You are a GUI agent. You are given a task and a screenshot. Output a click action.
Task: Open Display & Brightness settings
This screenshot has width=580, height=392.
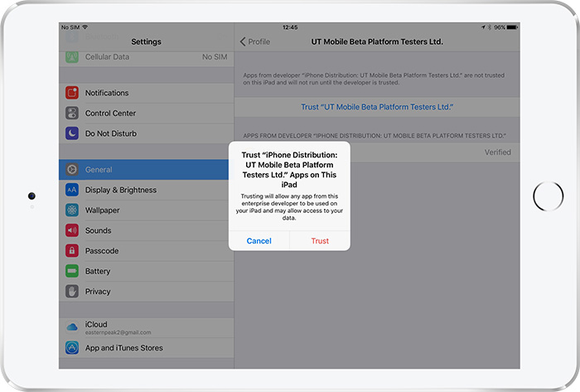pos(146,190)
